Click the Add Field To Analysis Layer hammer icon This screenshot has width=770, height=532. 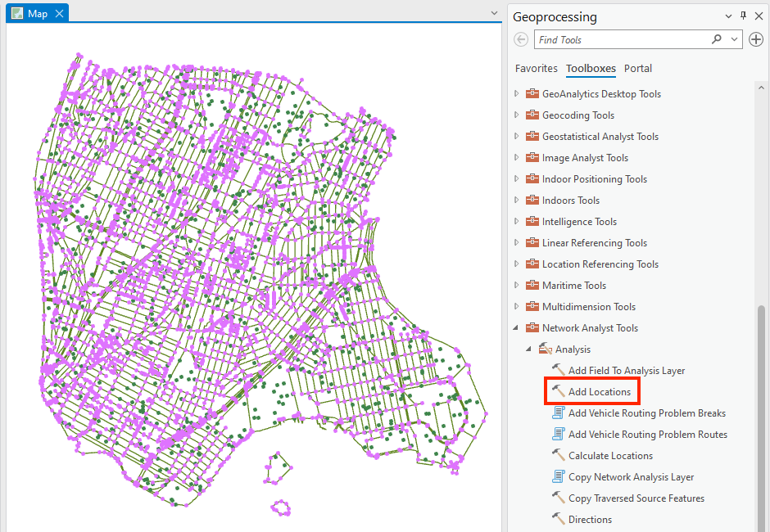pyautogui.click(x=559, y=370)
